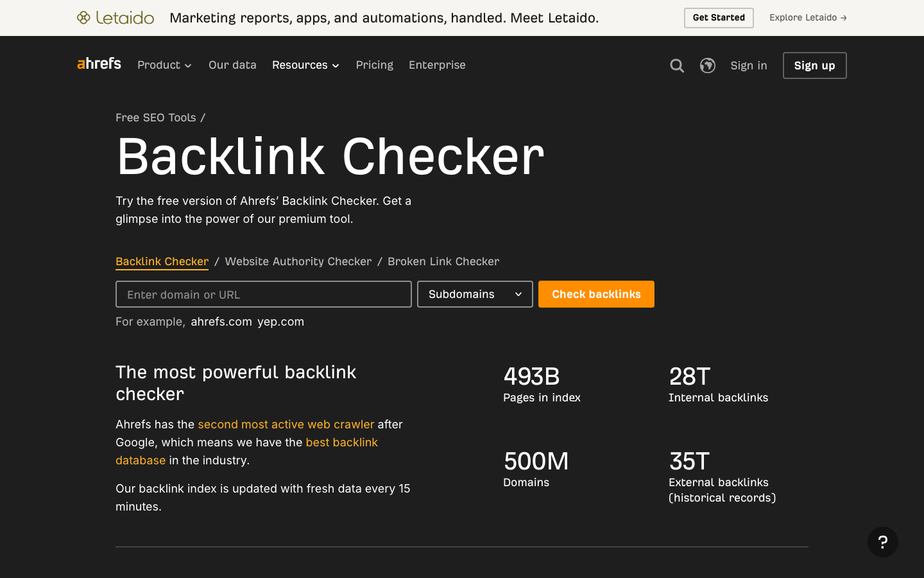The width and height of the screenshot is (924, 578).
Task: Open the language globe icon
Action: (x=708, y=66)
